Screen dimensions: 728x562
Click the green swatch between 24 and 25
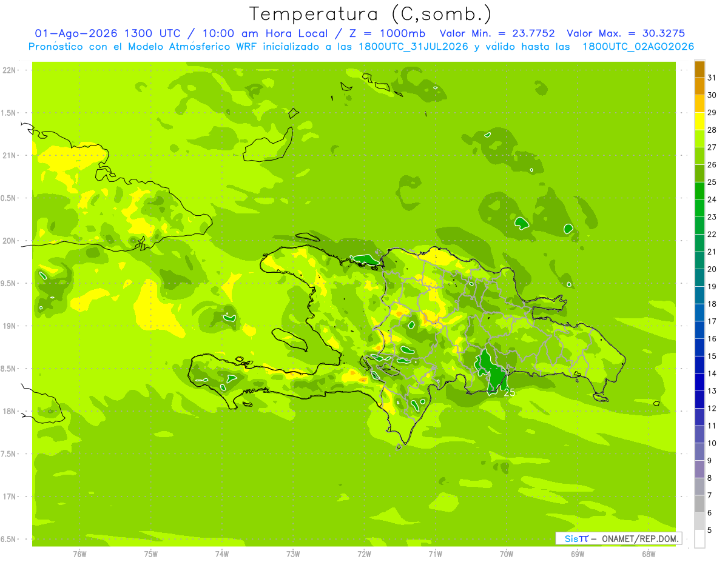pyautogui.click(x=699, y=191)
